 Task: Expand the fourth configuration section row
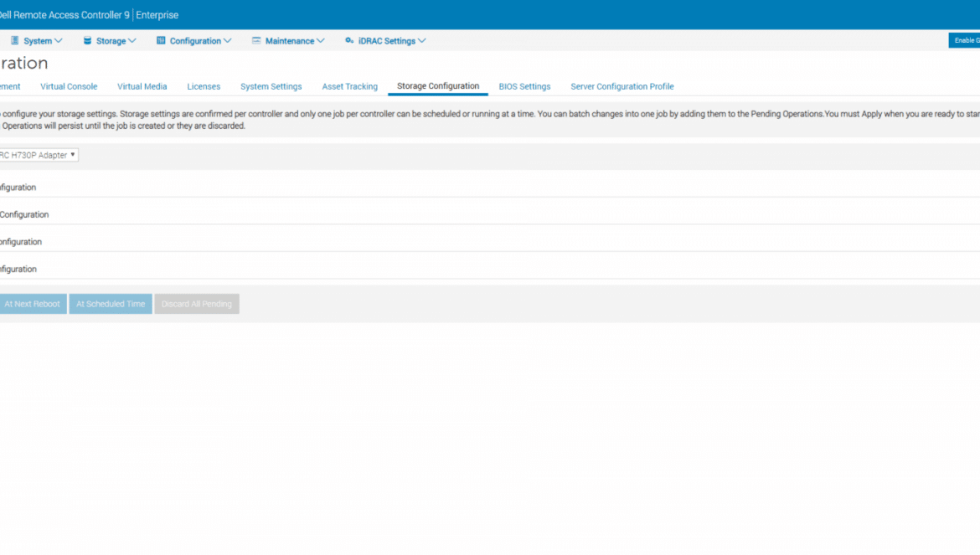[490, 269]
